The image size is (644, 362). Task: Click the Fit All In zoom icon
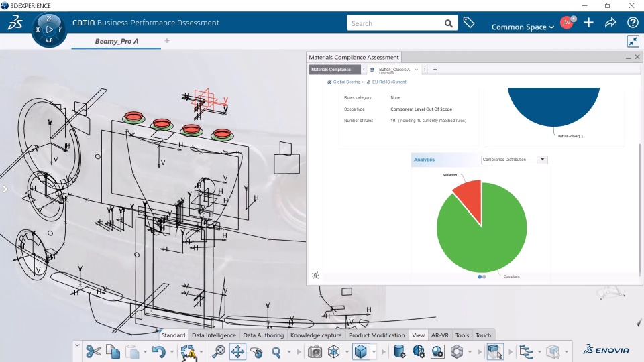click(x=219, y=352)
